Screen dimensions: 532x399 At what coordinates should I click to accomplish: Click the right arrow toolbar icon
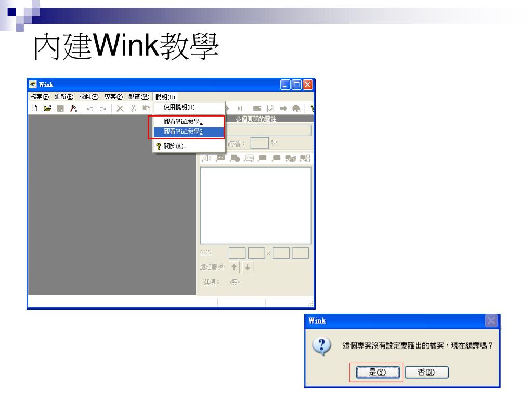click(x=283, y=109)
